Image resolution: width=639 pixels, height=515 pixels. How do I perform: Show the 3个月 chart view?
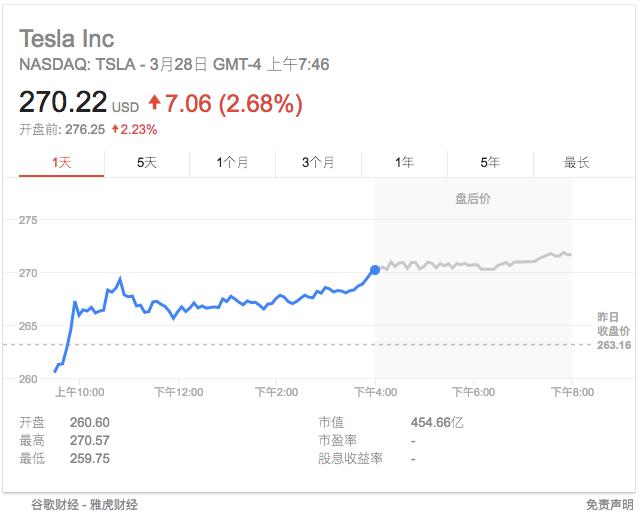pyautogui.click(x=318, y=163)
